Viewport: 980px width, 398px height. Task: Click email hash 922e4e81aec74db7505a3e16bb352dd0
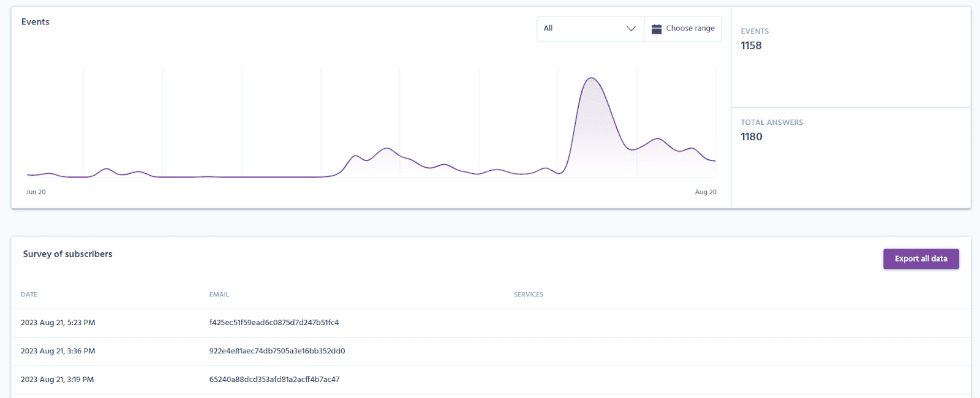(x=277, y=351)
